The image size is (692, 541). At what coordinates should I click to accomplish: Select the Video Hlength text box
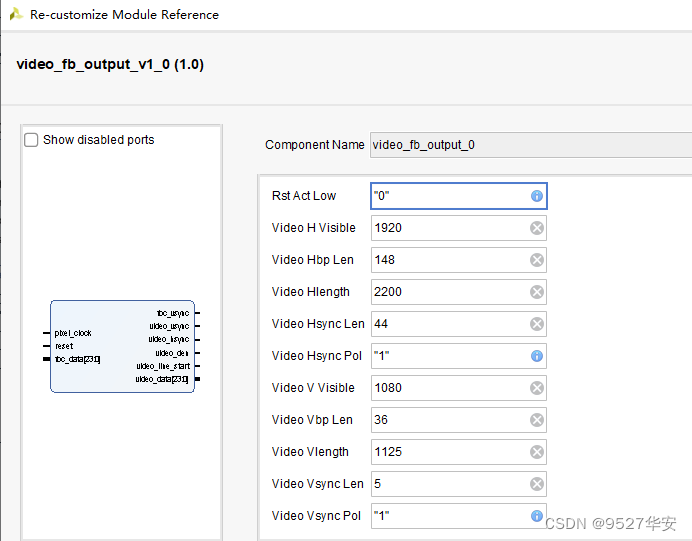[x=448, y=292]
